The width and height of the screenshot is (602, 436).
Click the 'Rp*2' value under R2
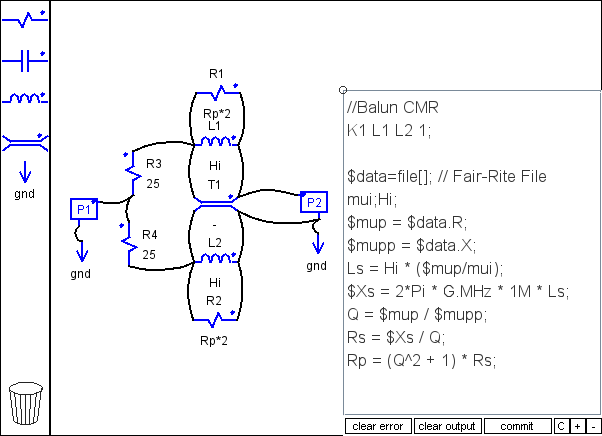click(x=214, y=341)
